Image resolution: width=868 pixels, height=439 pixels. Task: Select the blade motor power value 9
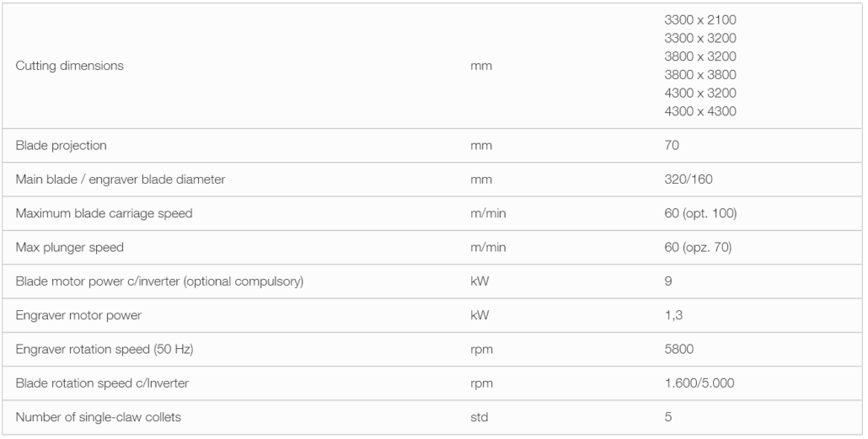coord(668,281)
